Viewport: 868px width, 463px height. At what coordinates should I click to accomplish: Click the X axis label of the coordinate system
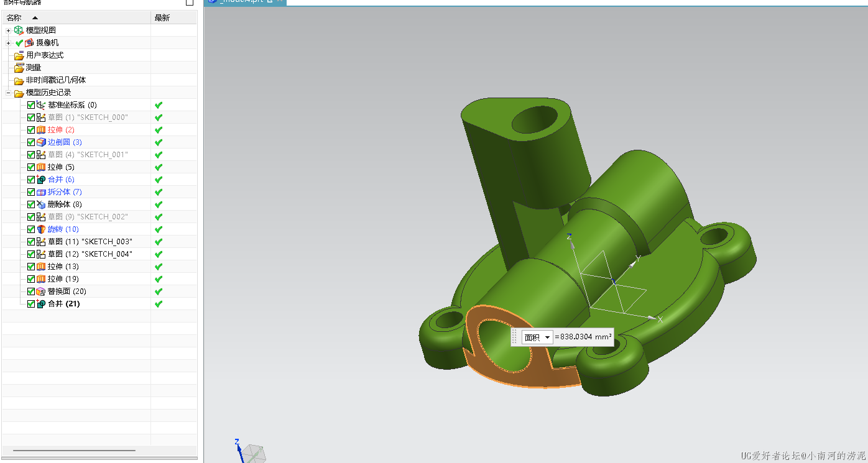click(660, 319)
